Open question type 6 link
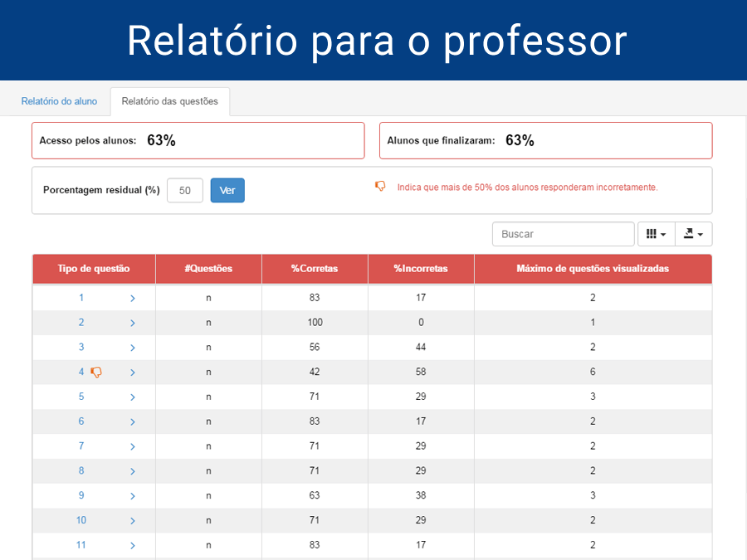Viewport: 747px width, 560px height. pos(81,421)
